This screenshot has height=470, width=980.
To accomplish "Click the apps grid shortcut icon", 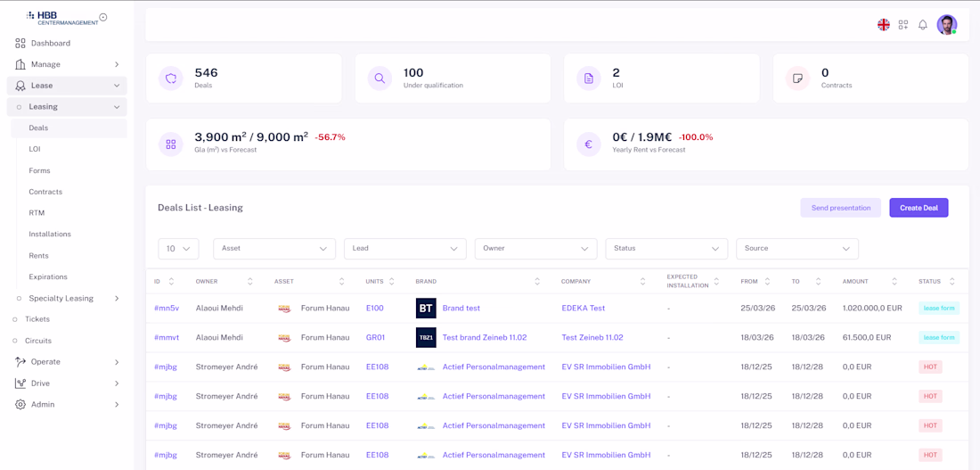I will click(903, 24).
